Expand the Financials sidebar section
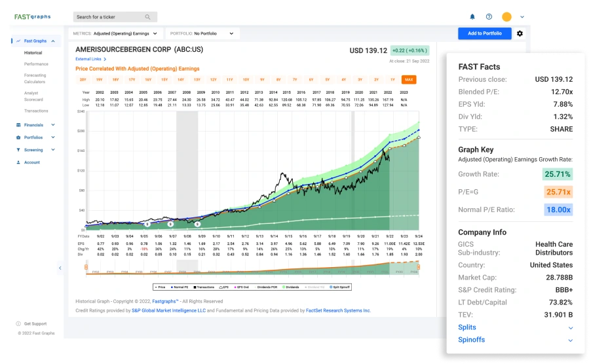Image resolution: width=591 pixels, height=364 pixels. coord(53,125)
